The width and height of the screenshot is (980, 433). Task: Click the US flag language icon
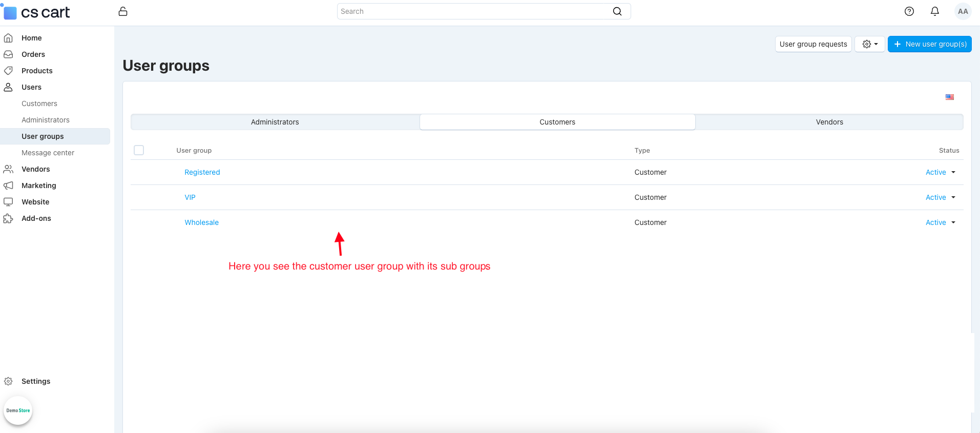[x=949, y=97]
